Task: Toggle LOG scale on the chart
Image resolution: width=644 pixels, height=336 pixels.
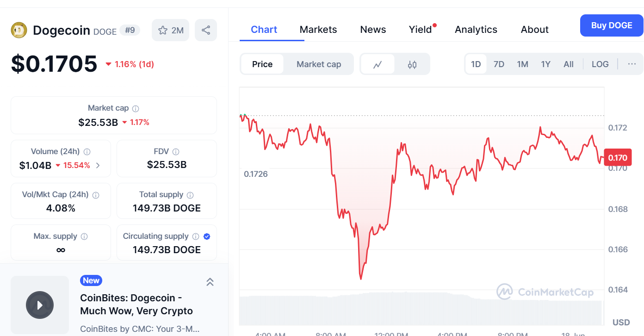Action: 600,64
